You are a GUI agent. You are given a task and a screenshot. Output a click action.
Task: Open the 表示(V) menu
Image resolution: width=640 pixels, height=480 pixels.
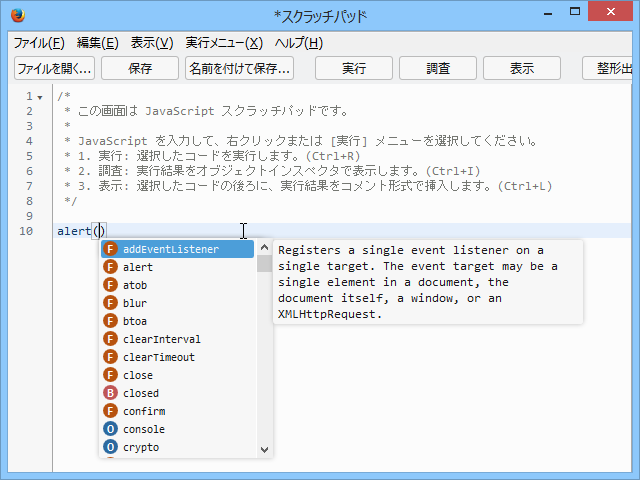pyautogui.click(x=152, y=43)
